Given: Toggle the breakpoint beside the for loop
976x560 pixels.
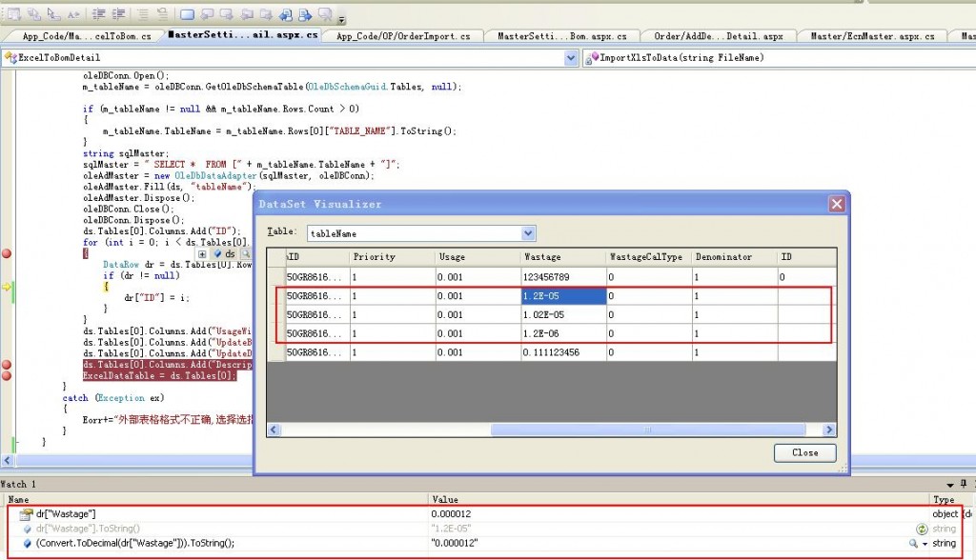Looking at the screenshot, I should [x=8, y=254].
